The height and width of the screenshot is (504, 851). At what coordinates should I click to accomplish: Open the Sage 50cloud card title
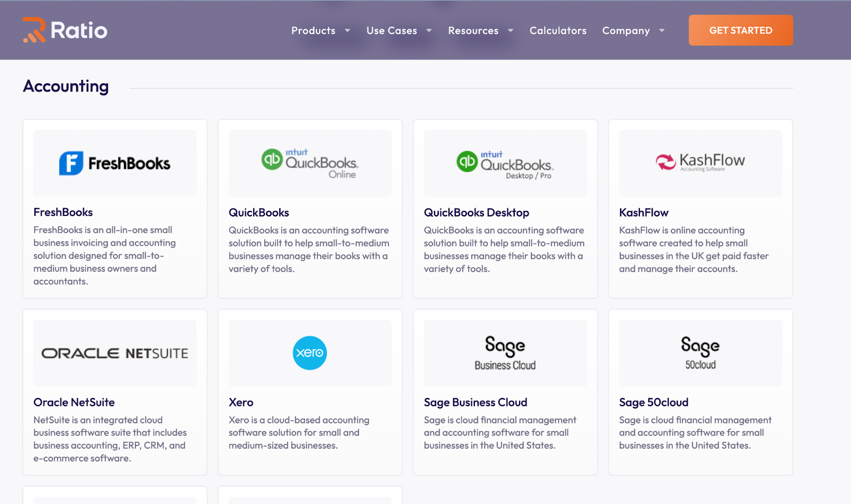point(654,402)
